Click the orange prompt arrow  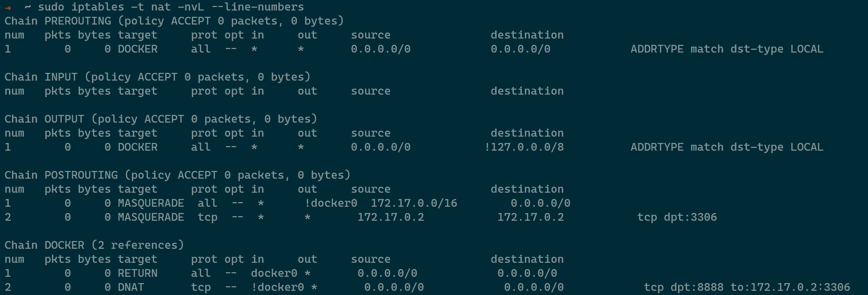click(8, 8)
